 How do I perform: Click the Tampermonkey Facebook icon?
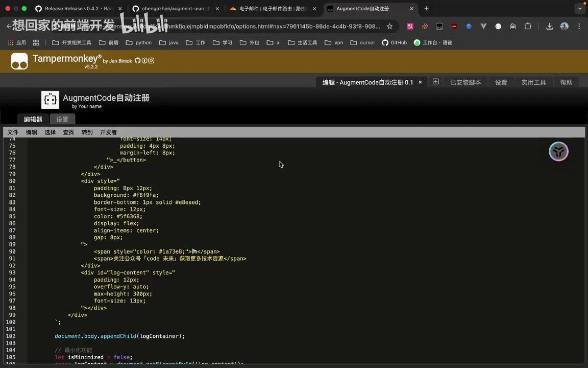point(144,60)
